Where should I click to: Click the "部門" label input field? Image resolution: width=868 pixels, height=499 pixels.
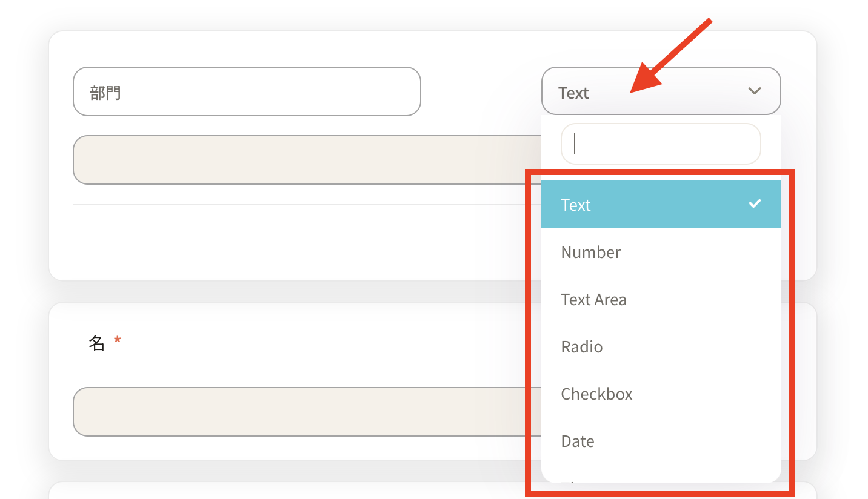coord(246,91)
